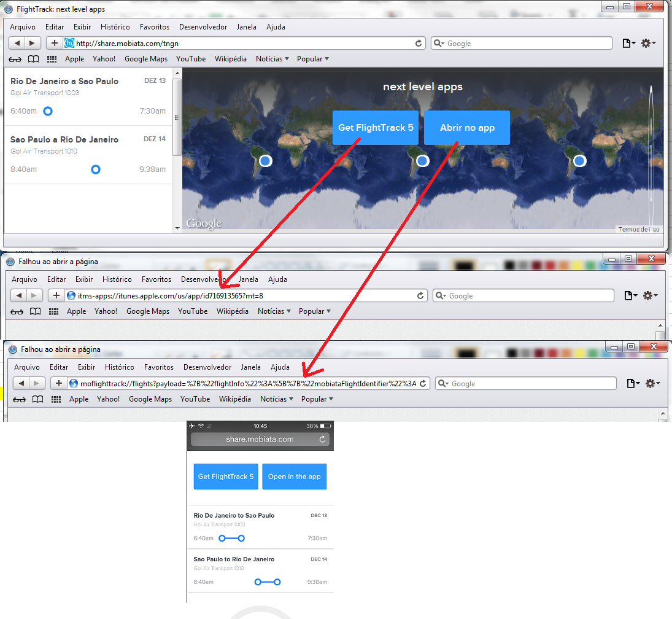This screenshot has height=619, width=672.
Task: Click the moflighttrack:// address field
Action: (249, 383)
